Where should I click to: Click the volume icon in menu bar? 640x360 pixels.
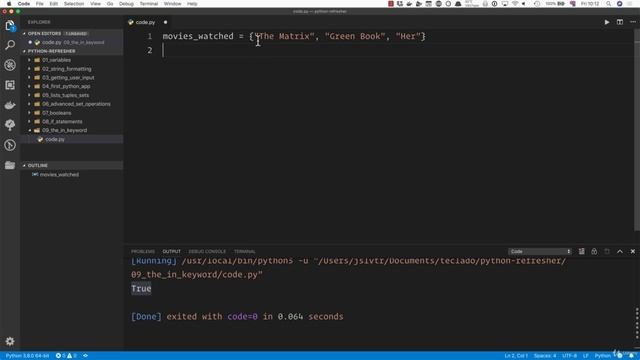click(x=524, y=4)
